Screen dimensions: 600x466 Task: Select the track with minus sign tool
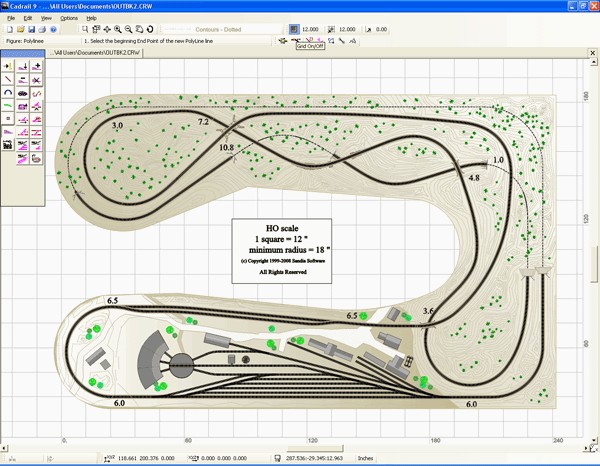[23, 80]
